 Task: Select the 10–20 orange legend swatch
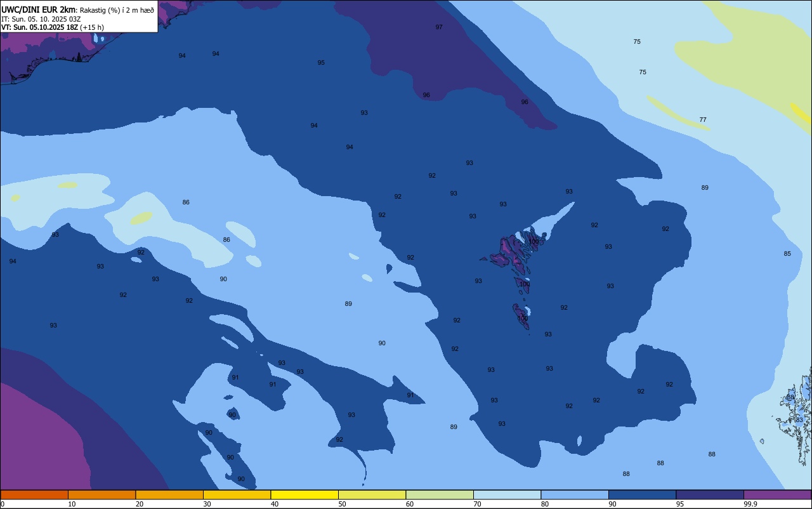click(101, 494)
